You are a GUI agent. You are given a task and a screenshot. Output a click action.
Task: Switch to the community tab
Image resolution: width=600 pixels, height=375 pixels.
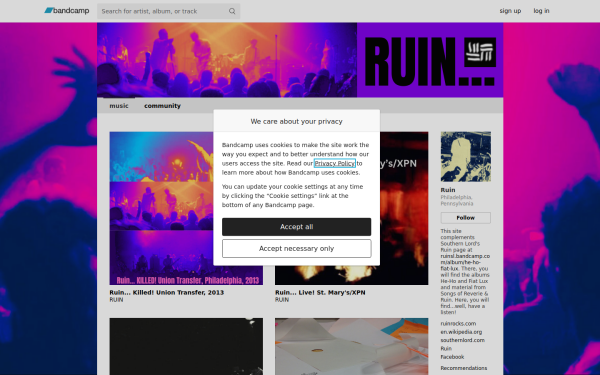pos(162,106)
